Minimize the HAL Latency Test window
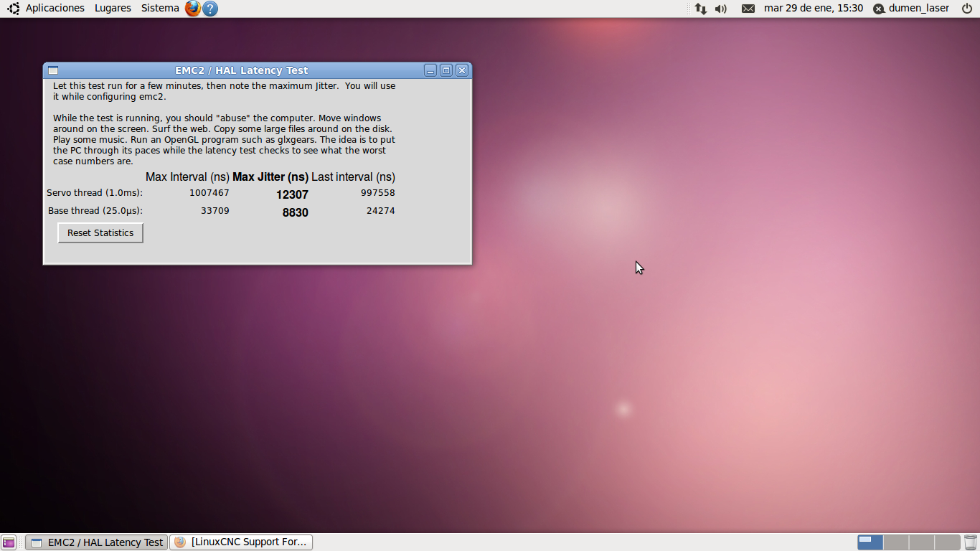Image resolution: width=980 pixels, height=551 pixels. coord(430,70)
